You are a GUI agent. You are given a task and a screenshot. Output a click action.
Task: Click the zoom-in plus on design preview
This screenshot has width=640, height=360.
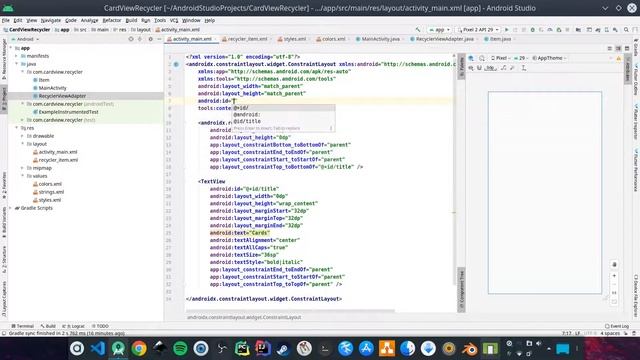pyautogui.click(x=614, y=276)
